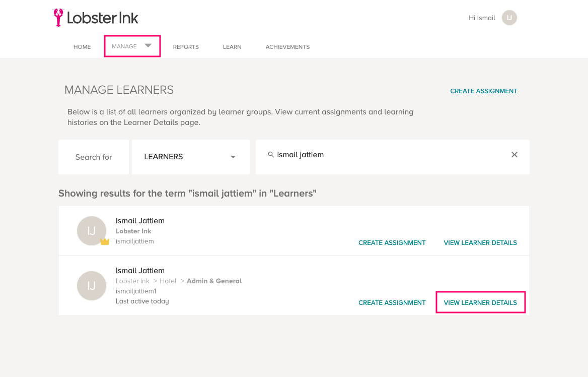The image size is (588, 377).
Task: Click Admin & General group text
Action: tap(214, 281)
